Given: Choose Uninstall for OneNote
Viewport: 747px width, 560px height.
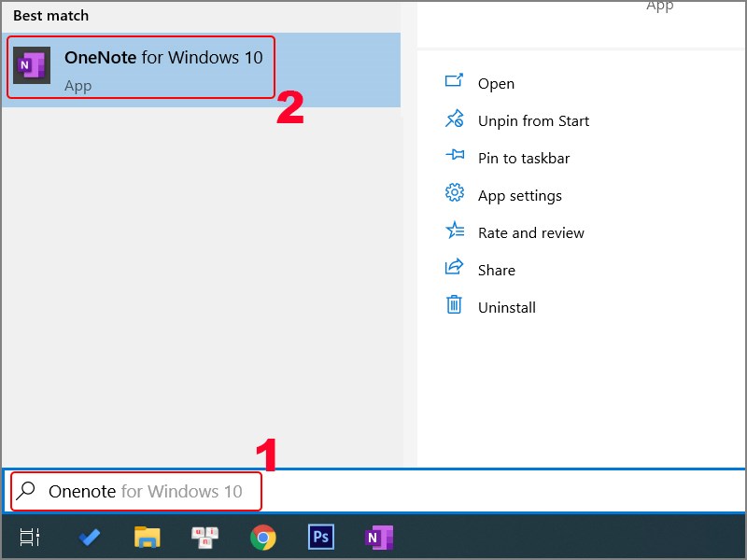Looking at the screenshot, I should 507,308.
